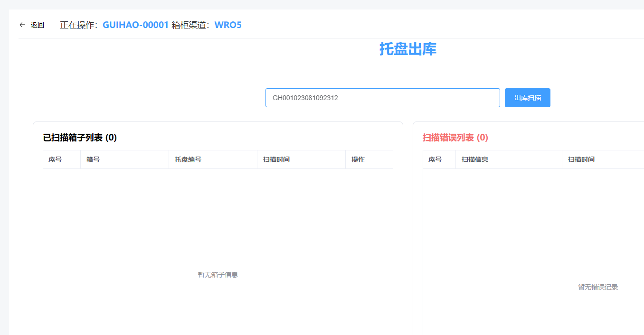This screenshot has width=644, height=335.
Task: Click the 箱号 column header
Action: tap(93, 159)
